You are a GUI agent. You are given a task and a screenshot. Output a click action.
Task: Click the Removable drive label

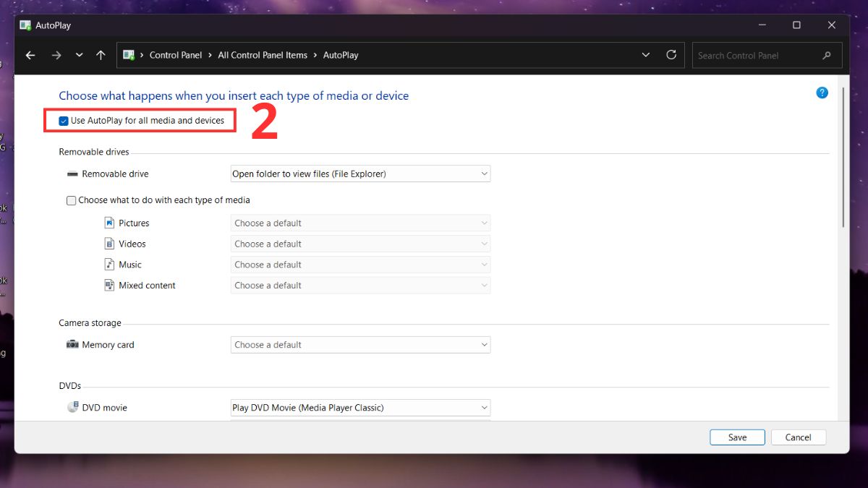click(115, 174)
